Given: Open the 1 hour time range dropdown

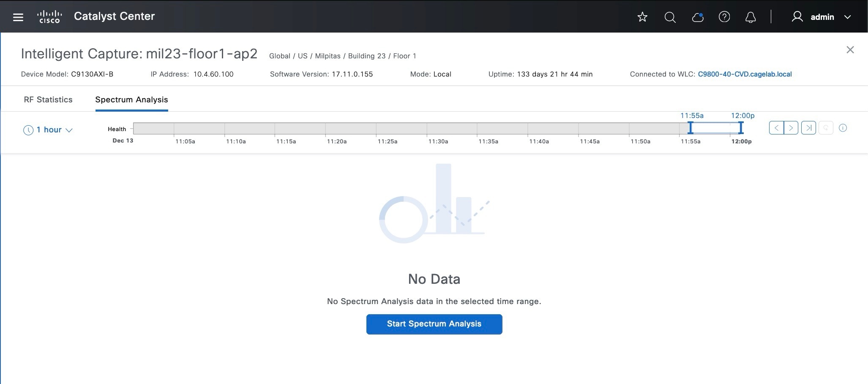Looking at the screenshot, I should click(48, 130).
